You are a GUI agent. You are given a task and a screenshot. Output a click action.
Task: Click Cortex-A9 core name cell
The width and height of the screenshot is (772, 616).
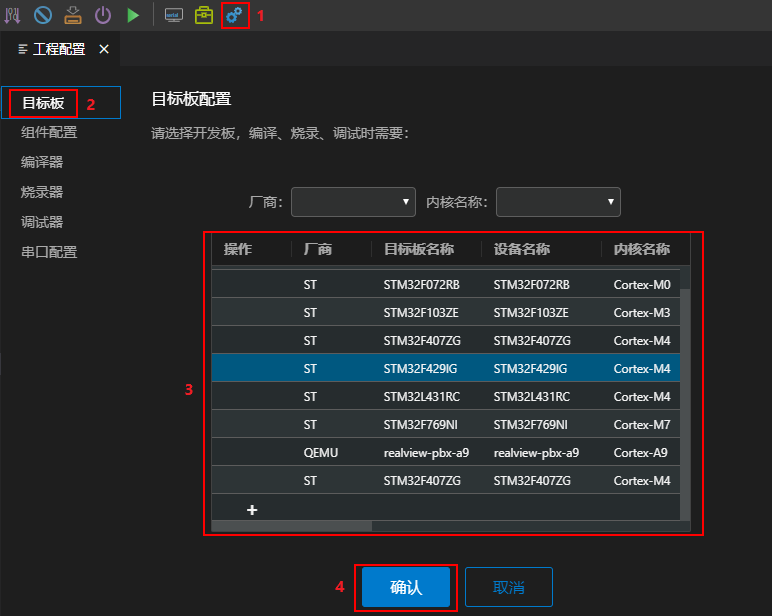point(641,453)
